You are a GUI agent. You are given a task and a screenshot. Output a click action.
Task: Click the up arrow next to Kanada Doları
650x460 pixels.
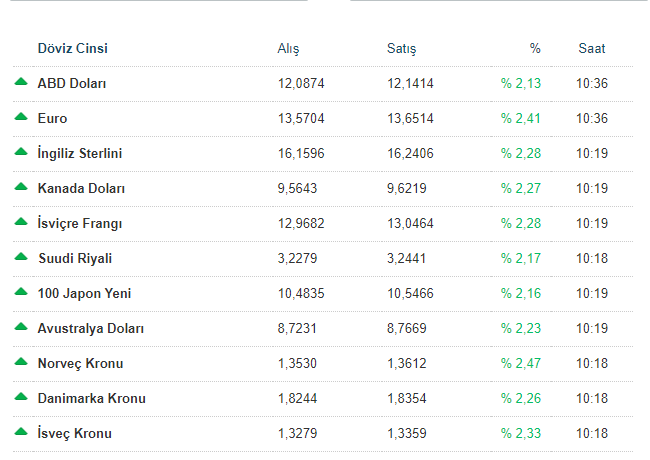tap(21, 186)
